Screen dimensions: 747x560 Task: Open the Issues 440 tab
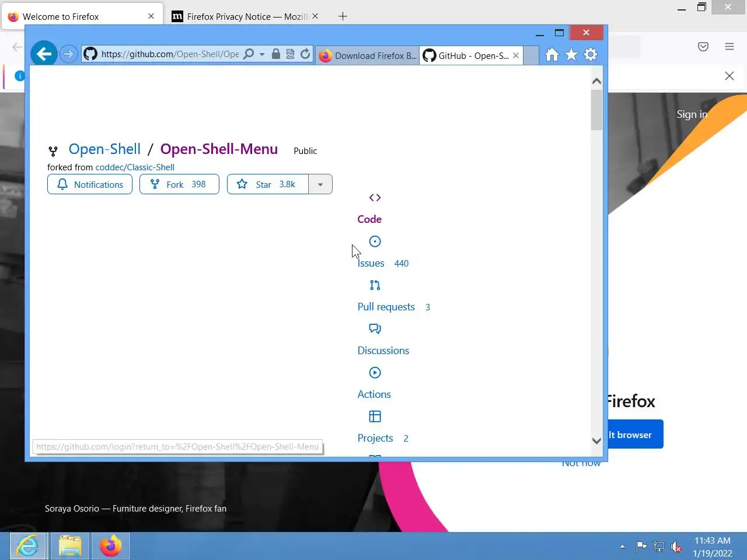383,263
